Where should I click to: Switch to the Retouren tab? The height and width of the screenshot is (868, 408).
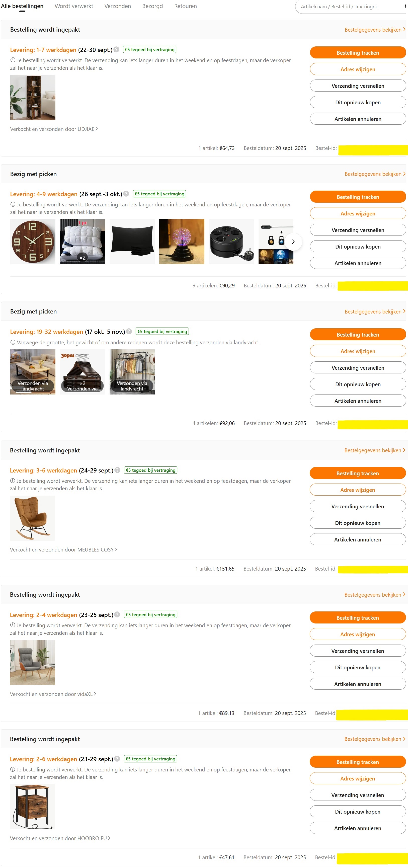tap(185, 6)
